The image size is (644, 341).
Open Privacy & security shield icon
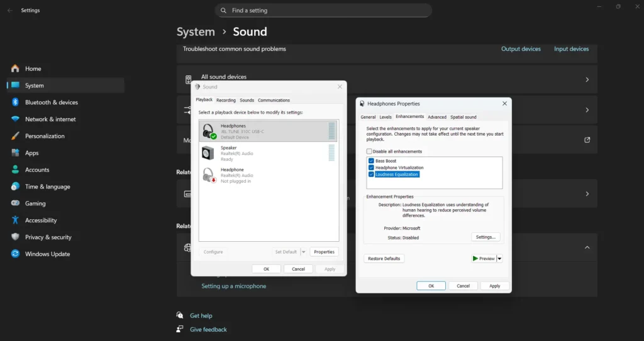15,237
